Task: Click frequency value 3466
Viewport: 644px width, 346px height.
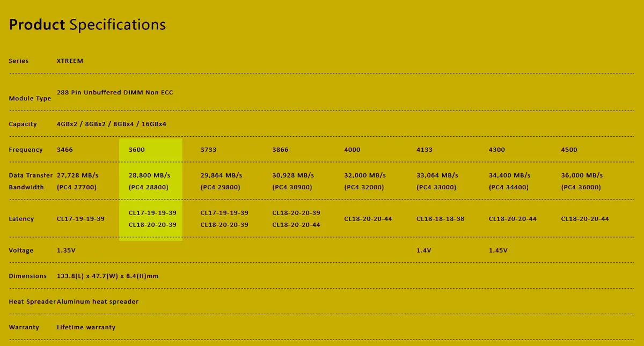Action: coord(65,150)
